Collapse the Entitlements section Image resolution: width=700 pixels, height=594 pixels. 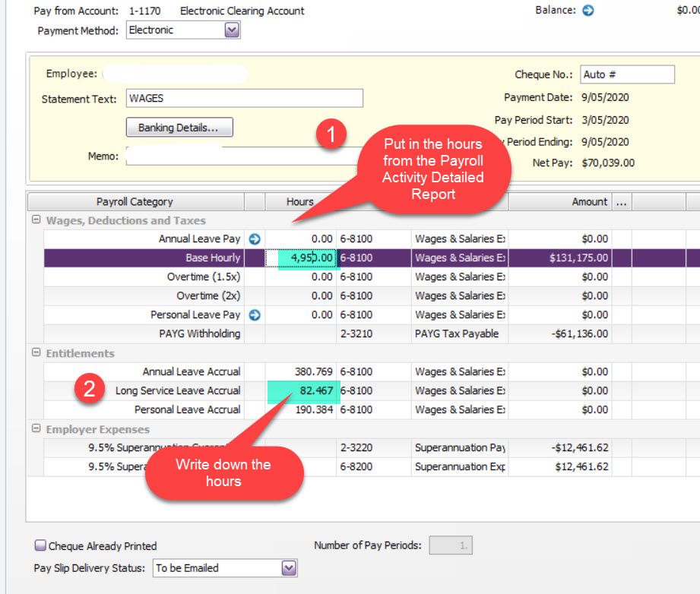[36, 353]
